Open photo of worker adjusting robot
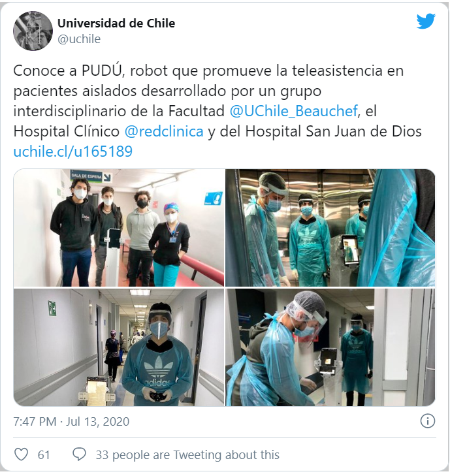 pyautogui.click(x=330, y=347)
